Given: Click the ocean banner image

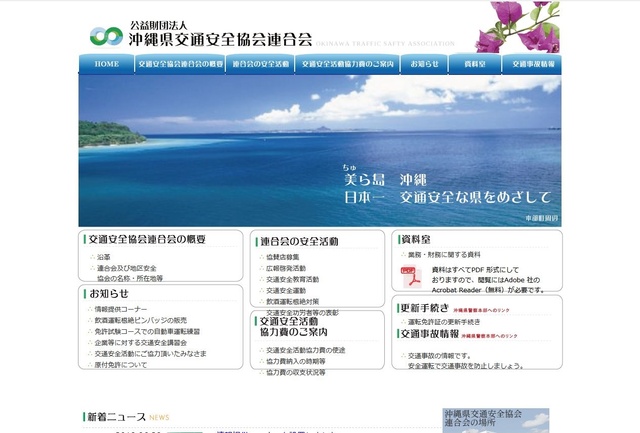Looking at the screenshot, I should 320,151.
